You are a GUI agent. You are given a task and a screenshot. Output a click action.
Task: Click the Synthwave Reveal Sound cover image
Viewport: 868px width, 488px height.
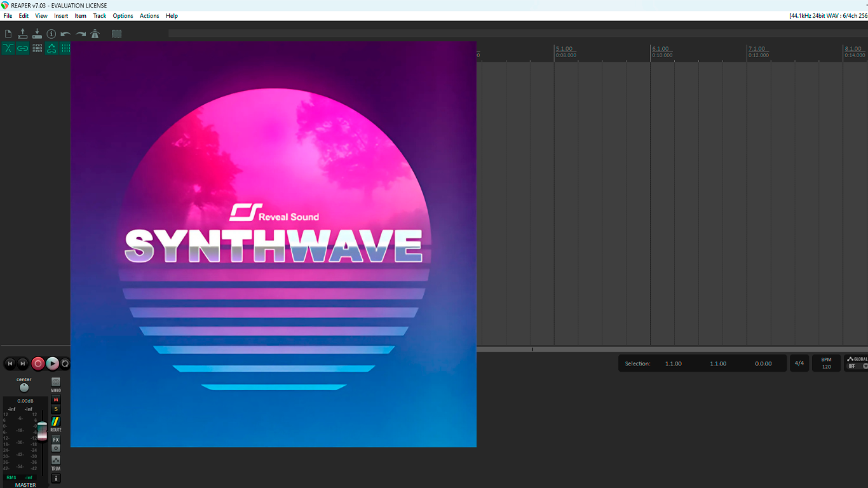[x=273, y=245]
